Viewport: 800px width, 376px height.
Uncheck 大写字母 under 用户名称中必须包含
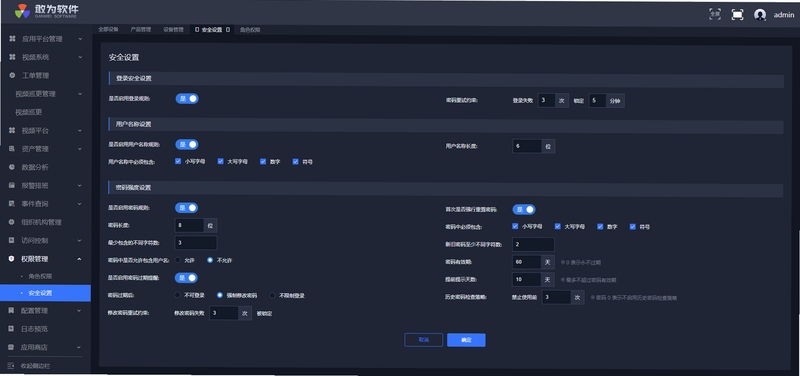220,161
